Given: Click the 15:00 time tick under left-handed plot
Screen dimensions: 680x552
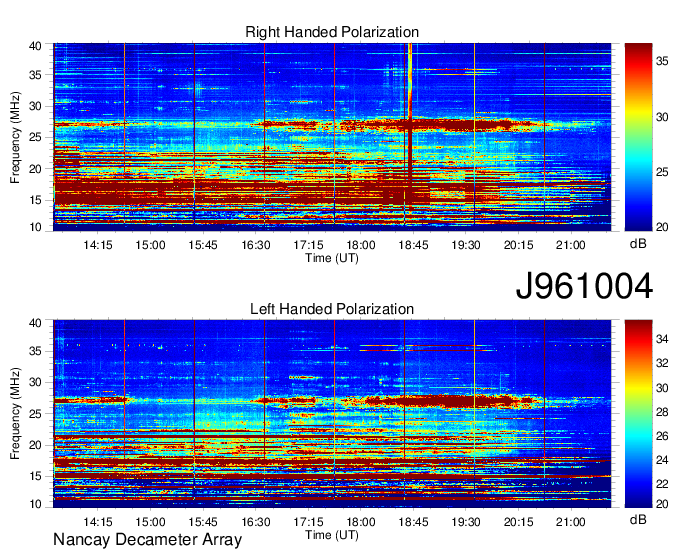Looking at the screenshot, I should (150, 522).
